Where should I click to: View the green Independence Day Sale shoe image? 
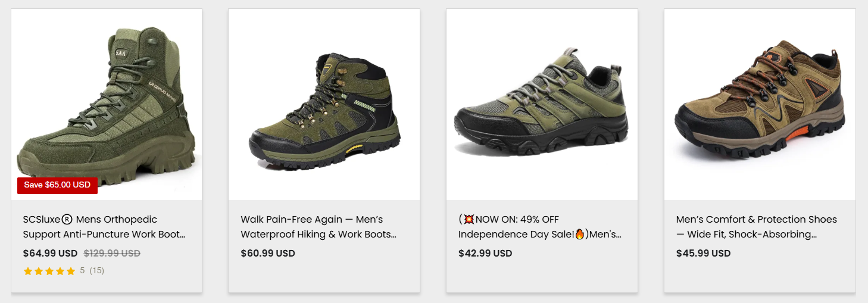tap(542, 104)
